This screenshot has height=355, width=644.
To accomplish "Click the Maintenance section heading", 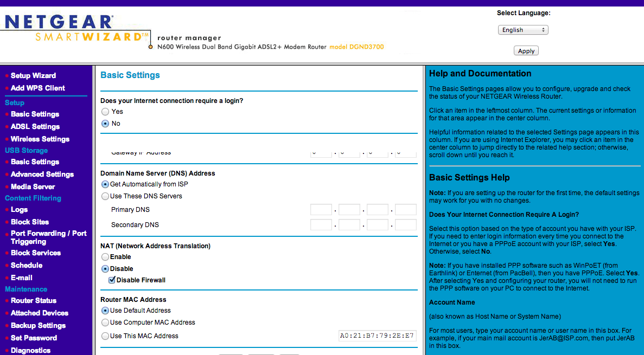I will coord(26,289).
